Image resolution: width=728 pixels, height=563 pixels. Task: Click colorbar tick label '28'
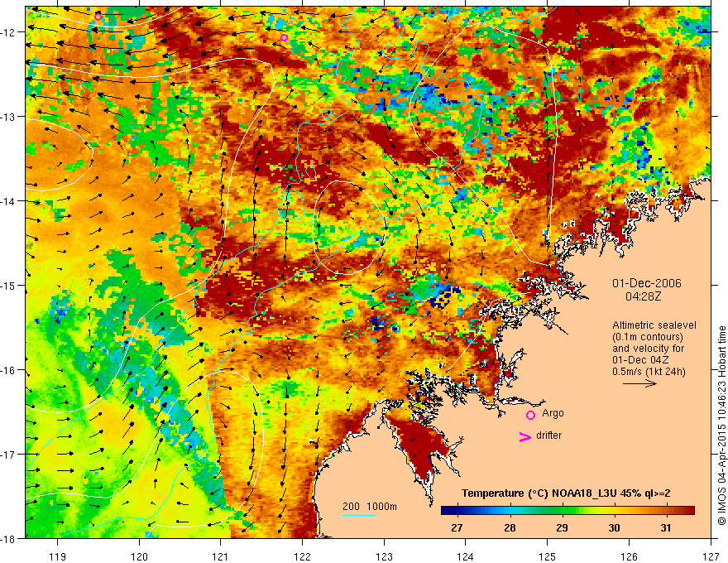tap(510, 527)
